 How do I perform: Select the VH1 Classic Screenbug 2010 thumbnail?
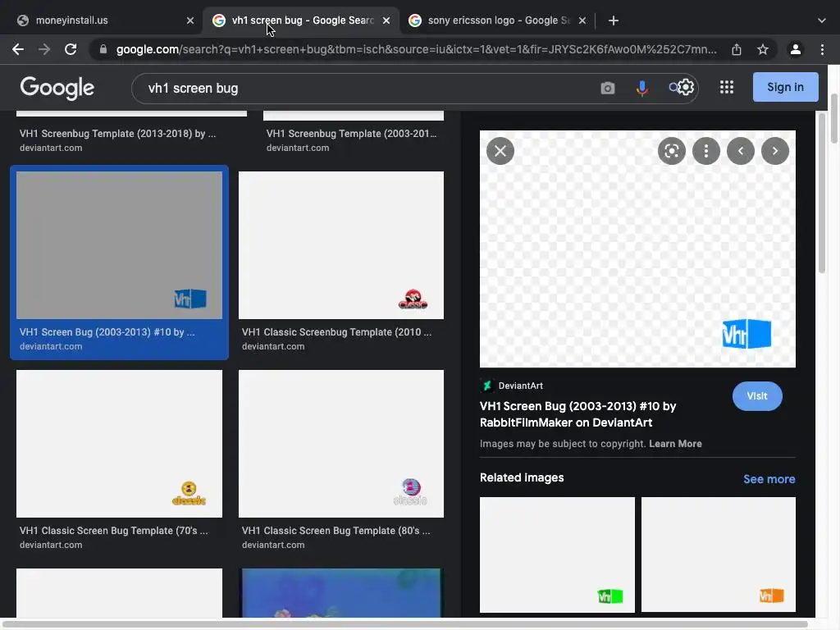[x=341, y=245]
